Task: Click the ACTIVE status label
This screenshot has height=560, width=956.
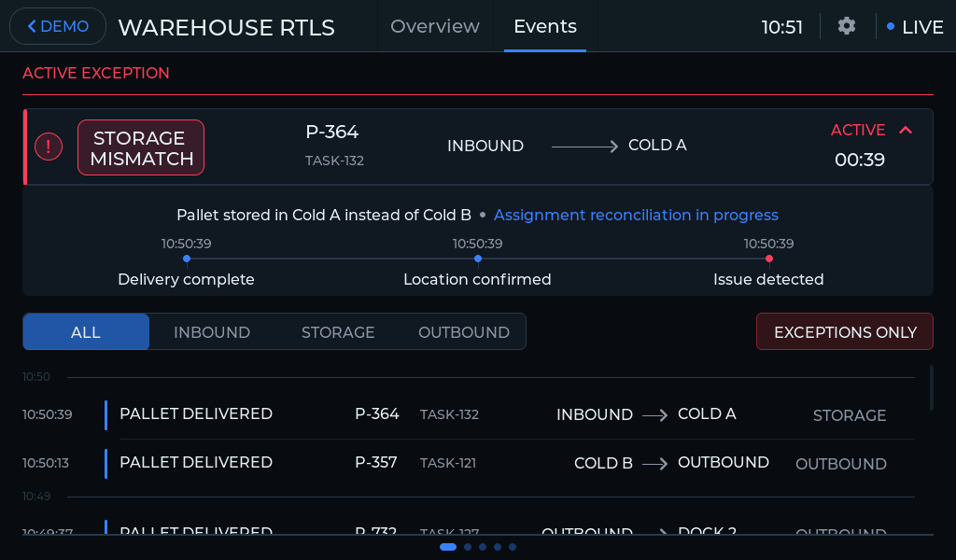Action: coord(858,130)
